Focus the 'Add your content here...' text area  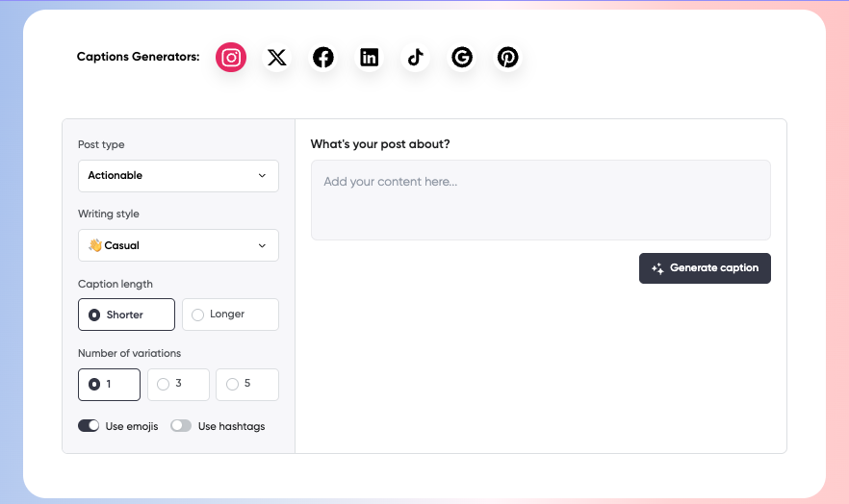540,200
